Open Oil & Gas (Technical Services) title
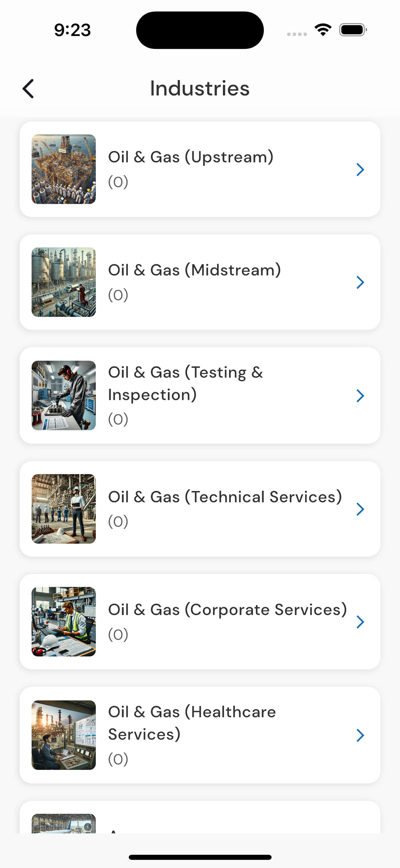The height and width of the screenshot is (868, 400). [225, 497]
